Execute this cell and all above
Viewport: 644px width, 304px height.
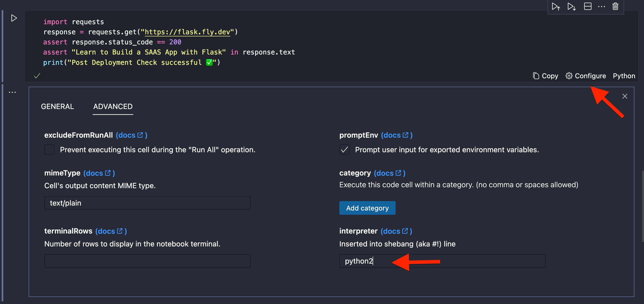click(556, 6)
